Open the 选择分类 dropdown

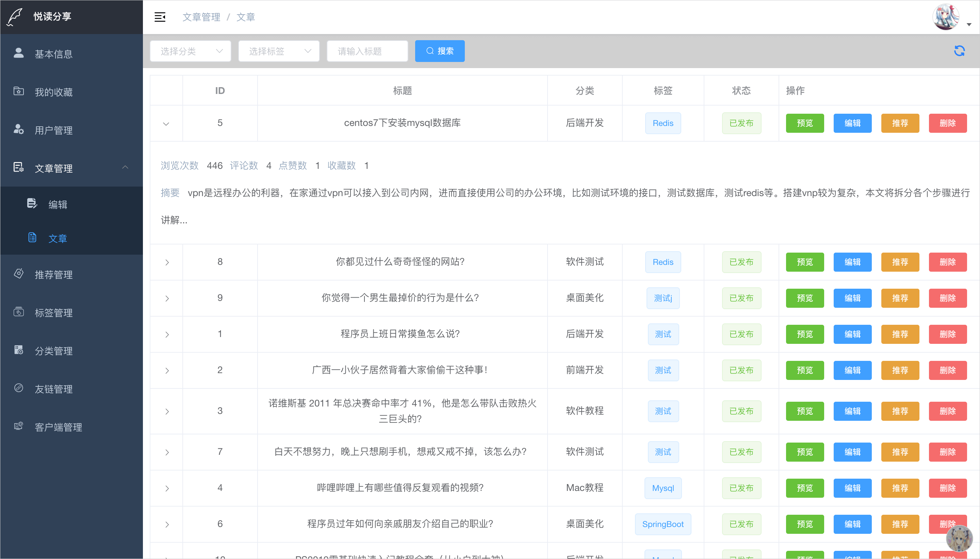pyautogui.click(x=191, y=51)
